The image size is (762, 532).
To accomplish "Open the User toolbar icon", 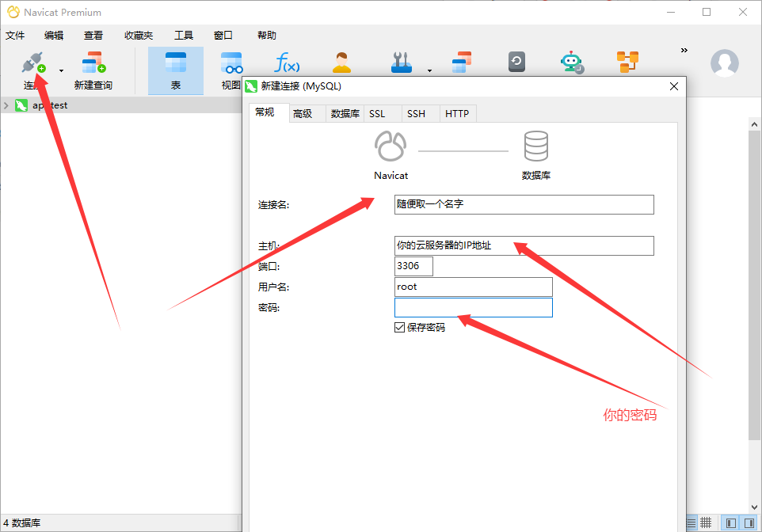I will 341,63.
